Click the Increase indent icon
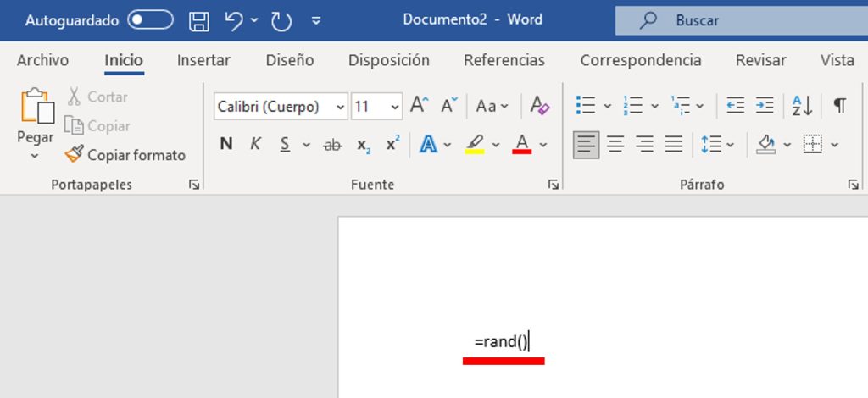The height and width of the screenshot is (398, 868). [x=765, y=106]
